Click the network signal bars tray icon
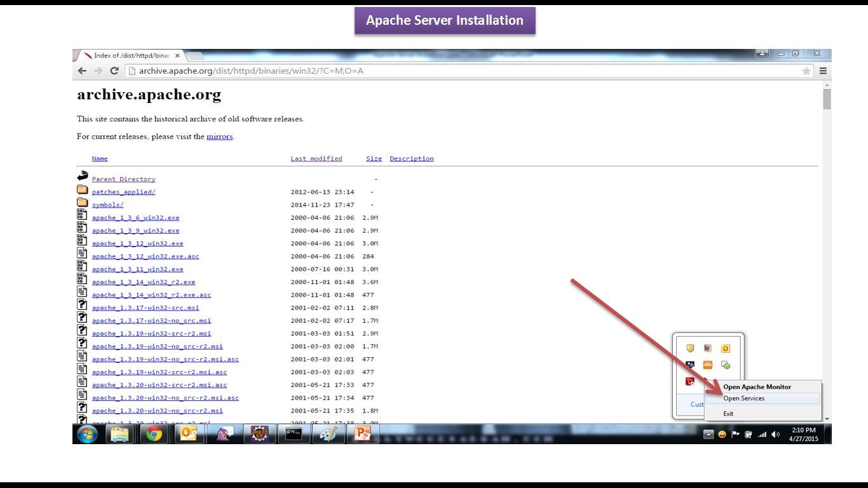This screenshot has height=488, width=868. 762,435
